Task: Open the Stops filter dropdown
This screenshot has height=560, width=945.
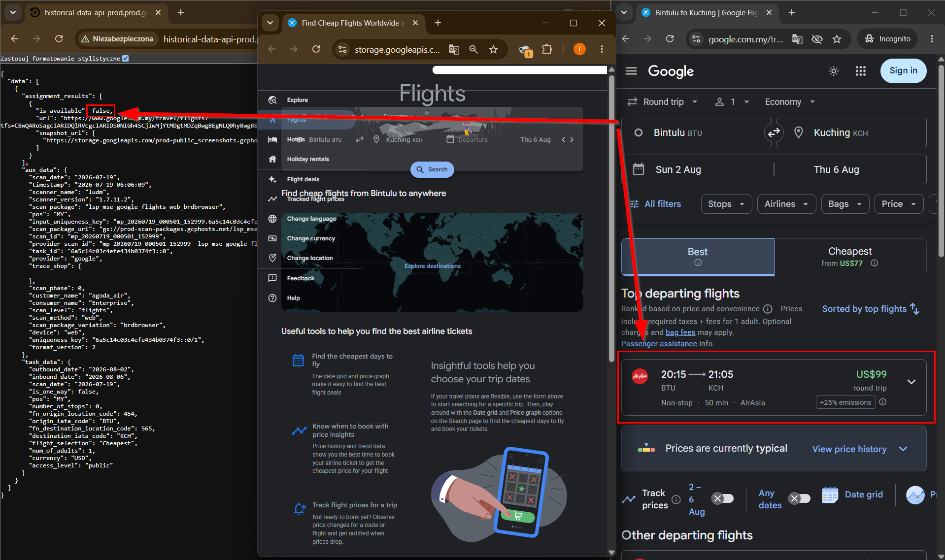Action: coord(726,204)
